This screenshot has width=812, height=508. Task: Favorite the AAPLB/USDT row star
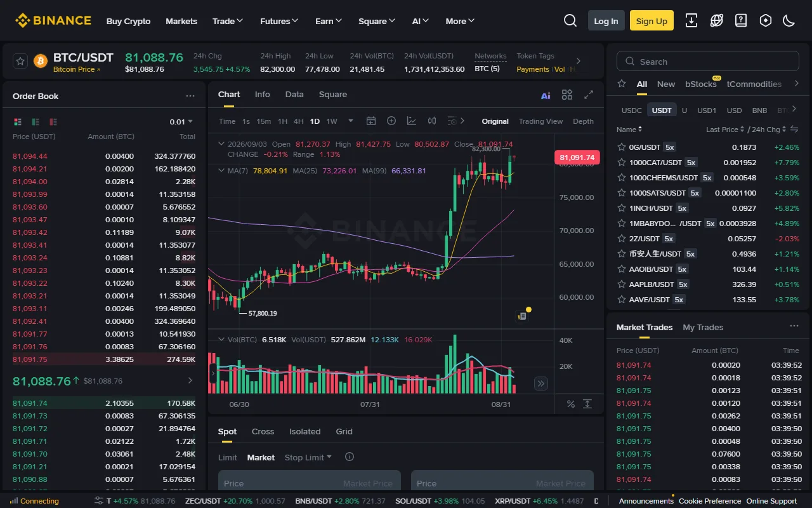(x=622, y=284)
